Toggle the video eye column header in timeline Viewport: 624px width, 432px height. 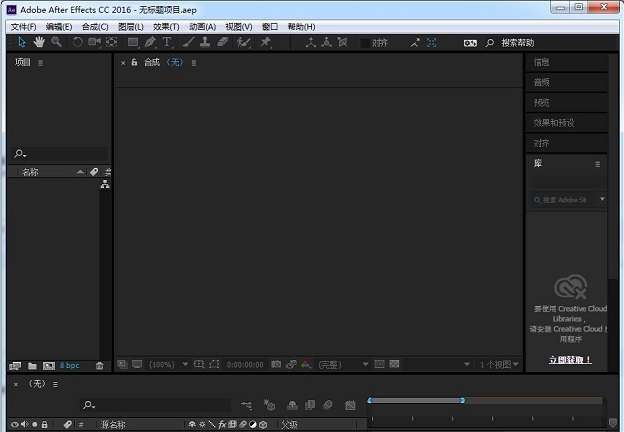(x=14, y=425)
